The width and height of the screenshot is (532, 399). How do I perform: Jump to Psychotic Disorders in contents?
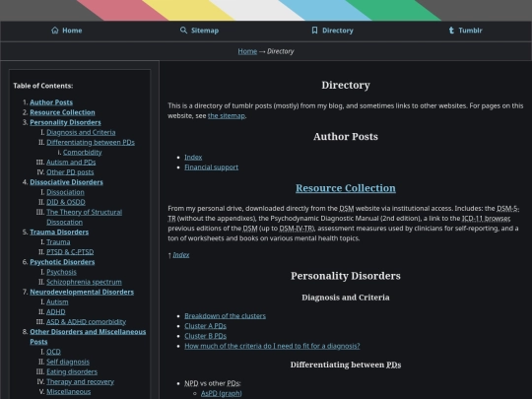click(62, 262)
